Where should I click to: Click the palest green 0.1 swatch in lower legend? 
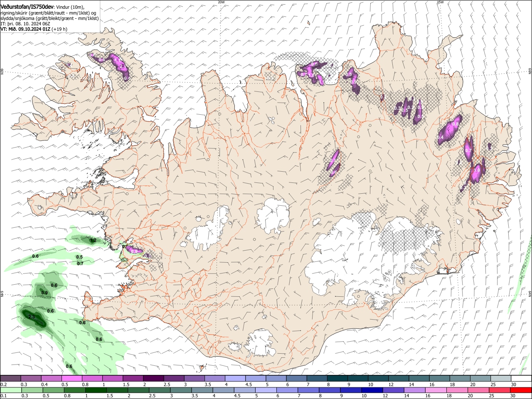click(11, 390)
